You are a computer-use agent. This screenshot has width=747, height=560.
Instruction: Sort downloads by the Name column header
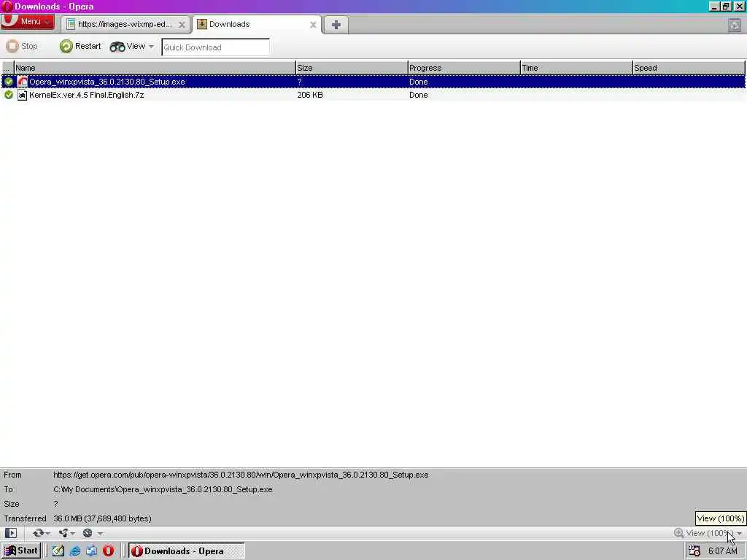tap(155, 68)
